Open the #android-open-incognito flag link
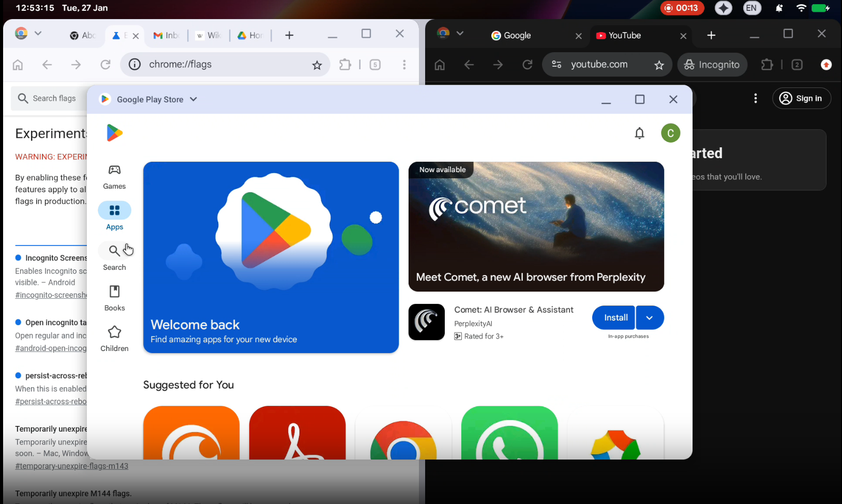This screenshot has width=842, height=504. [51, 348]
